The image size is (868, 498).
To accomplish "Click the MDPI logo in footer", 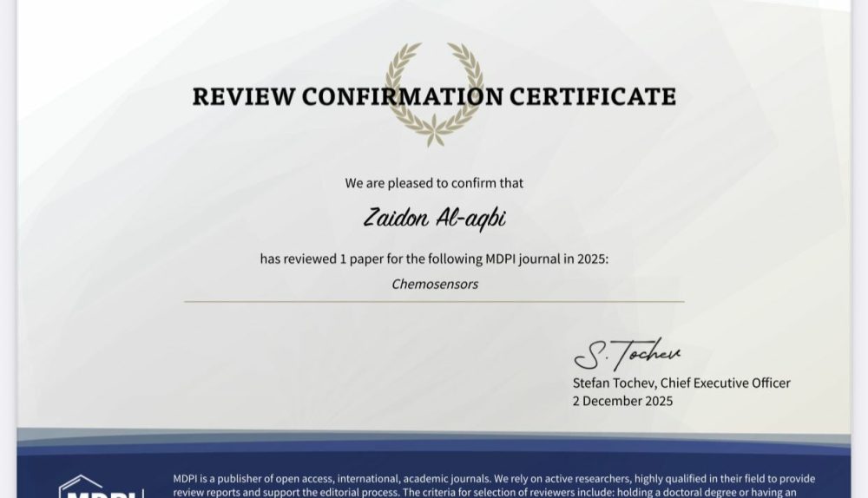I will [101, 487].
